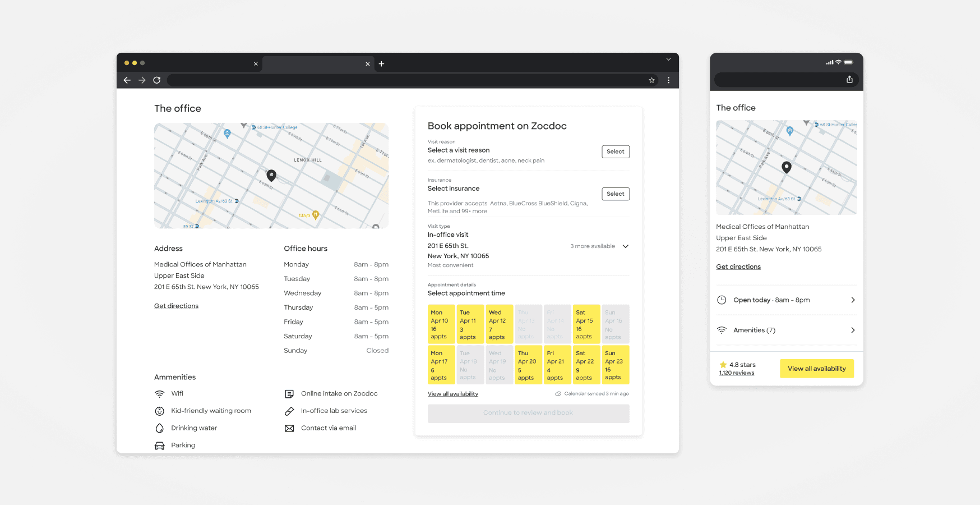Viewport: 980px width, 505px height.
Task: Click the calendar synced cloud icon
Action: pos(558,394)
